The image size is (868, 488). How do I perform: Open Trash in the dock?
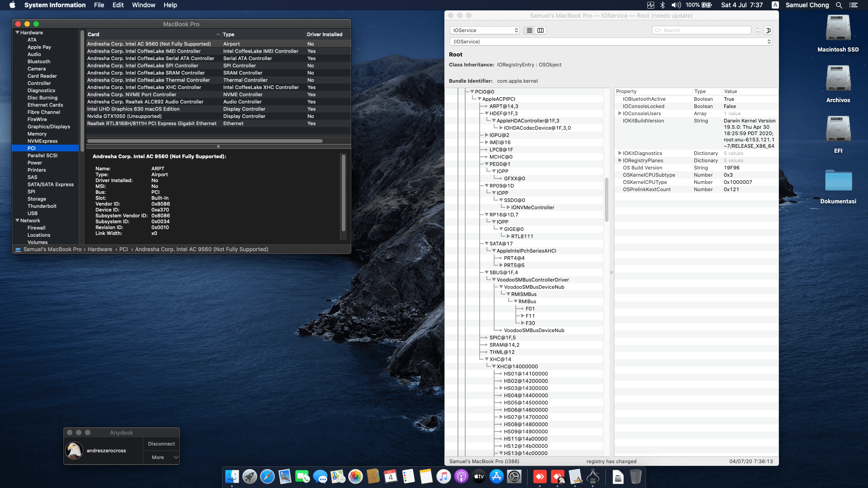coord(636,476)
